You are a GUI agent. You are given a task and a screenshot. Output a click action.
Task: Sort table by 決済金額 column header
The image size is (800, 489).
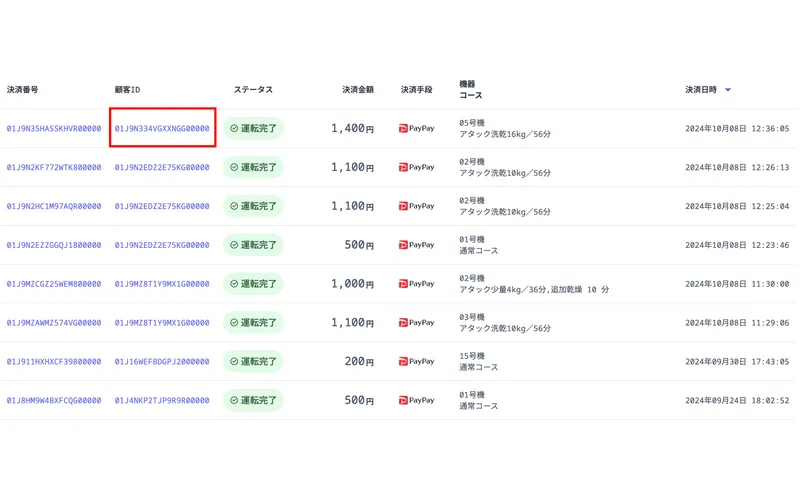click(x=357, y=90)
